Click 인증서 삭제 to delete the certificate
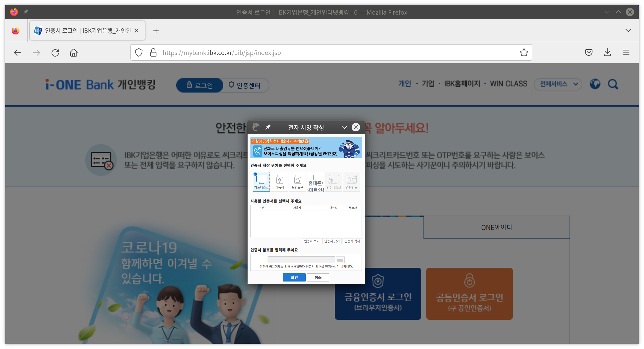The height and width of the screenshot is (349, 644). point(352,241)
